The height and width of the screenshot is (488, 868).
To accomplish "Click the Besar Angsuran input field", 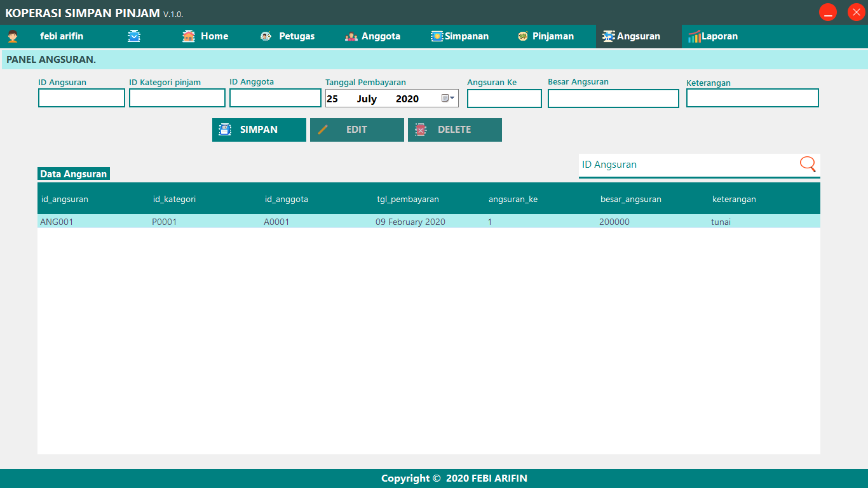I will (x=613, y=98).
